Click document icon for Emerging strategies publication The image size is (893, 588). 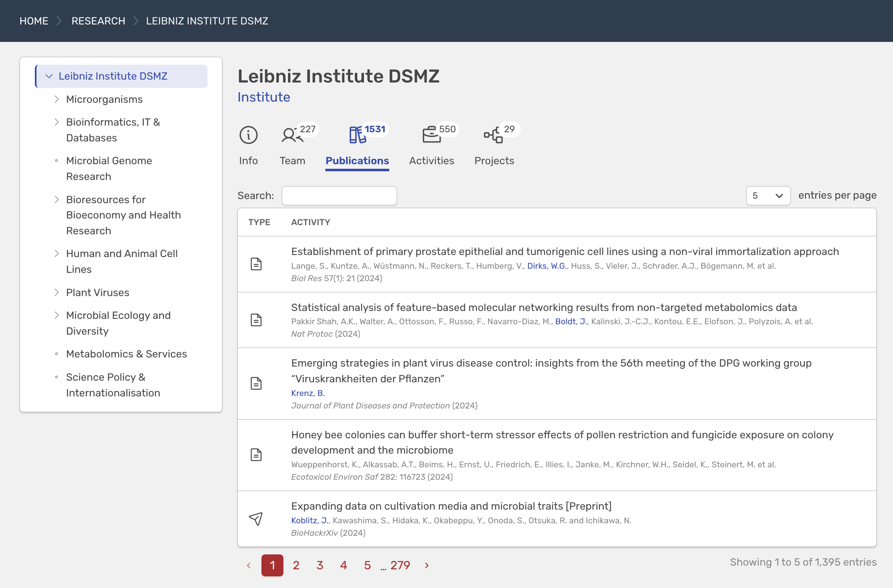256,384
